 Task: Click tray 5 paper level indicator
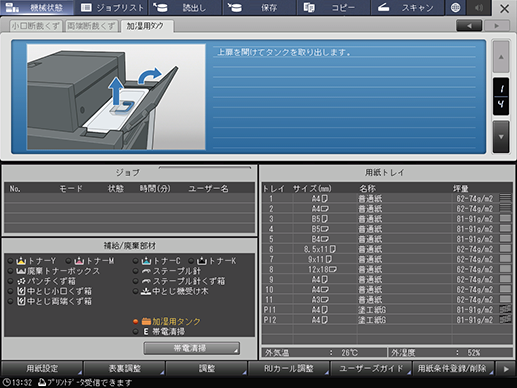(x=505, y=238)
